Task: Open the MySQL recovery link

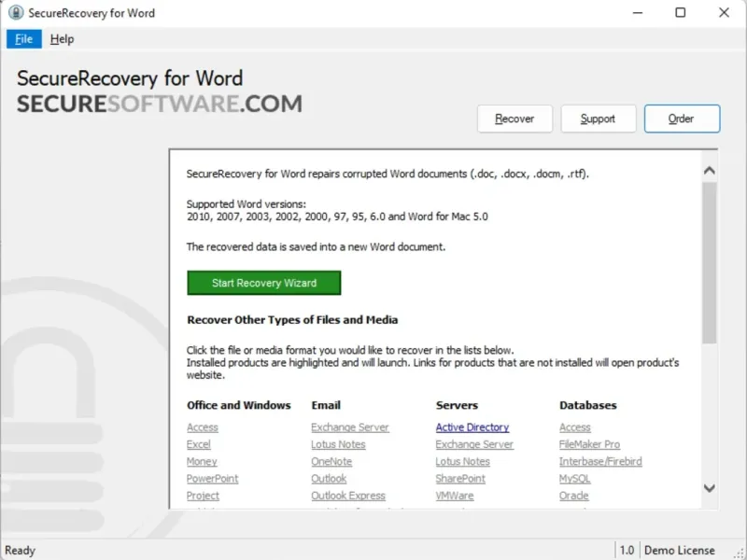Action: pos(575,479)
